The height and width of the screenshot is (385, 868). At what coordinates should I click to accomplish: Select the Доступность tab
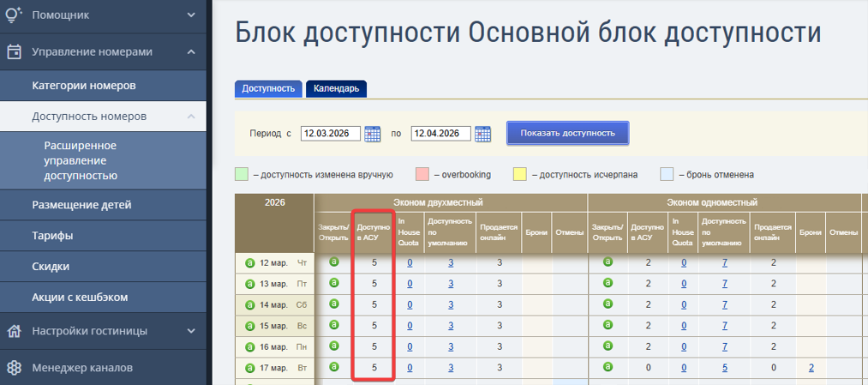point(268,88)
